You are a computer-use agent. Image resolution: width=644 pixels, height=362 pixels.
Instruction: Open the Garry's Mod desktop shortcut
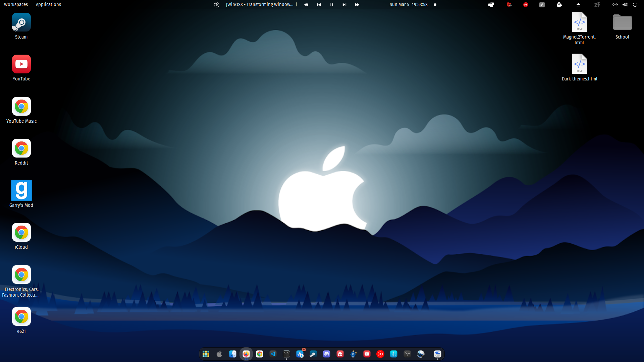[x=21, y=190]
